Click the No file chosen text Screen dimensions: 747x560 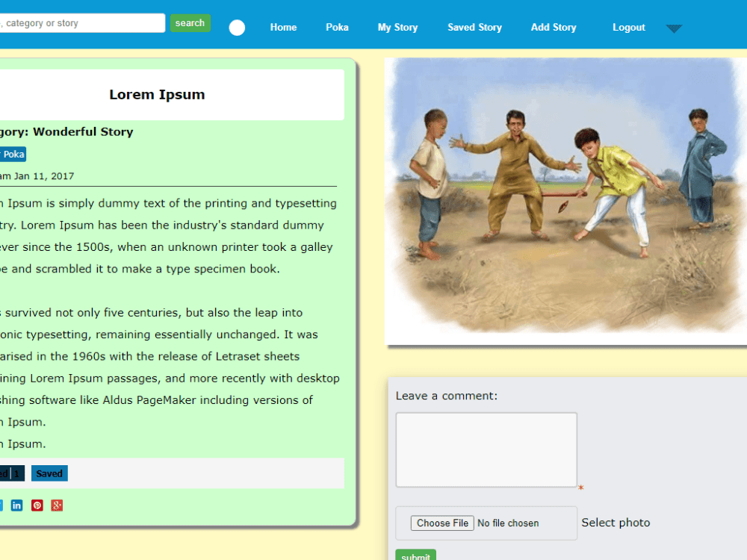[x=508, y=523]
